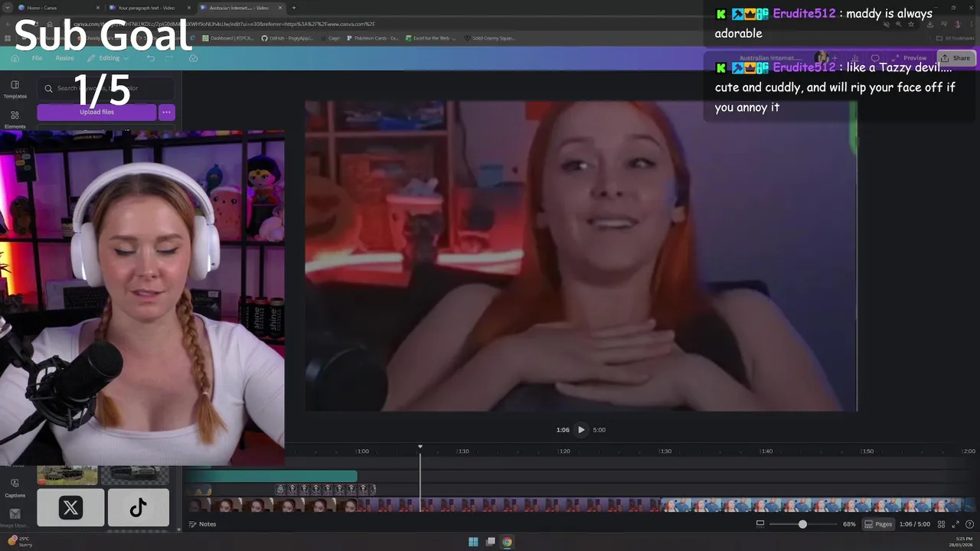Open the Excel for the Web bookmark

(430, 38)
